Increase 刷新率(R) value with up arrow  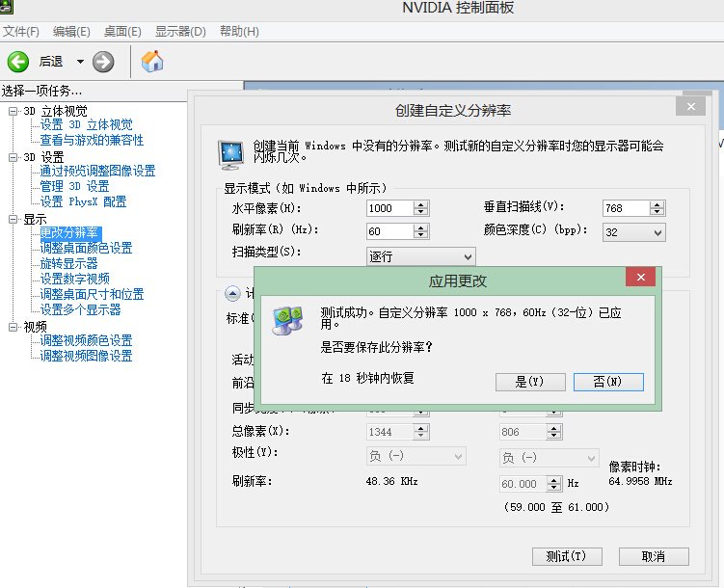[x=420, y=227]
